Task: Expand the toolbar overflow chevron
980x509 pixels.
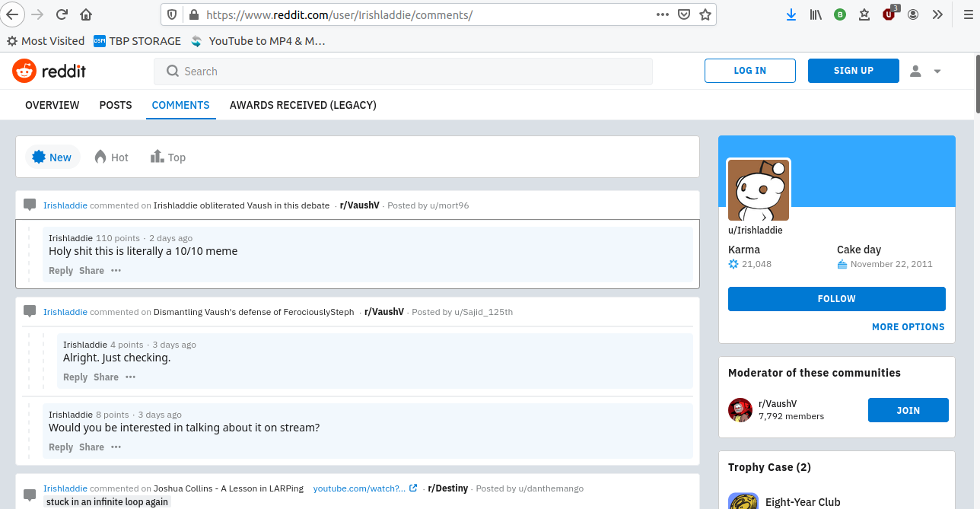Action: click(937, 14)
